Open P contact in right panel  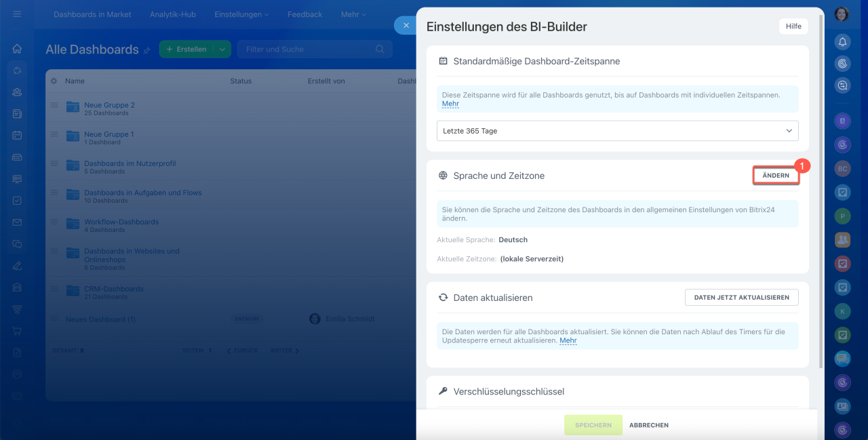click(x=842, y=216)
